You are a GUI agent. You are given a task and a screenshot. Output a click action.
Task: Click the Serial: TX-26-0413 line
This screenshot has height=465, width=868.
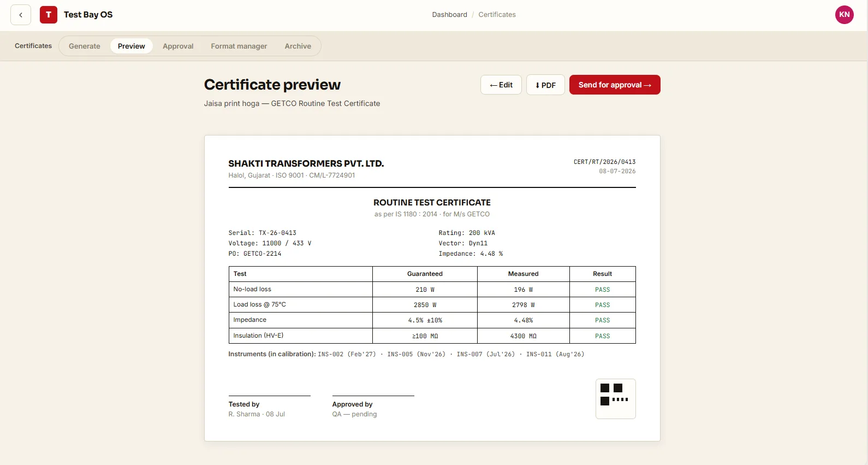tap(262, 233)
